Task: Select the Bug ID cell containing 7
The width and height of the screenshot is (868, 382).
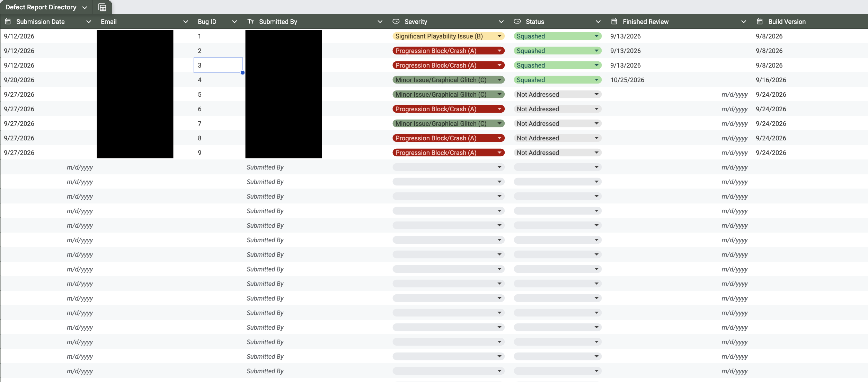Action: coord(218,123)
